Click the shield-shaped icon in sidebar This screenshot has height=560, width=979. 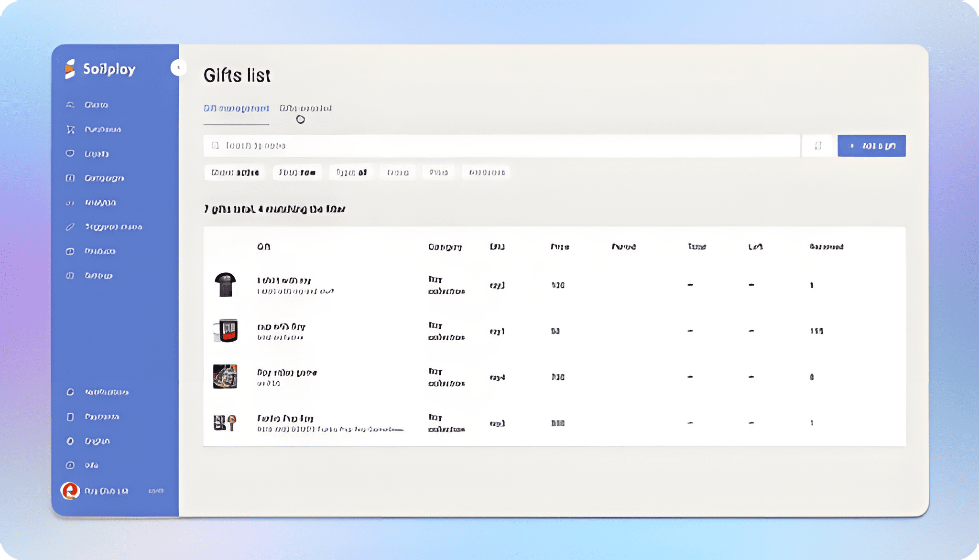tap(70, 153)
